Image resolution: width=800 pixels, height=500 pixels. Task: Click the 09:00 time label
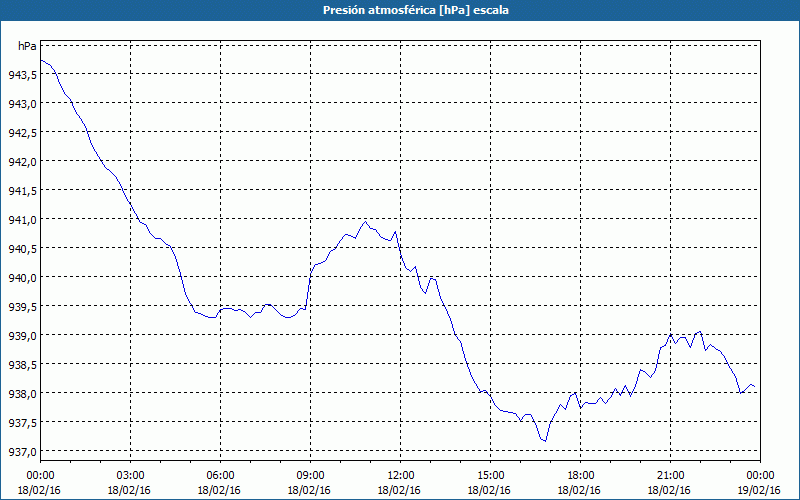click(310, 476)
